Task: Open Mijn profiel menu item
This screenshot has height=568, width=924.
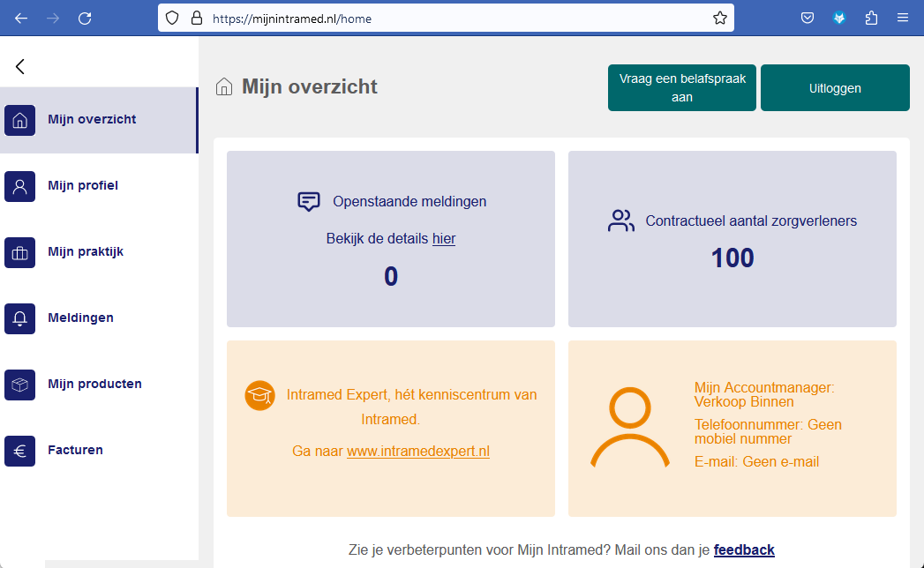Action: click(x=99, y=185)
